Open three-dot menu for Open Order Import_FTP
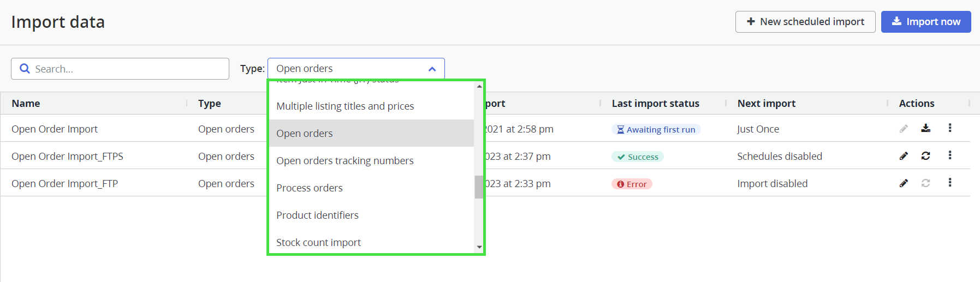The height and width of the screenshot is (282, 980). 950,183
